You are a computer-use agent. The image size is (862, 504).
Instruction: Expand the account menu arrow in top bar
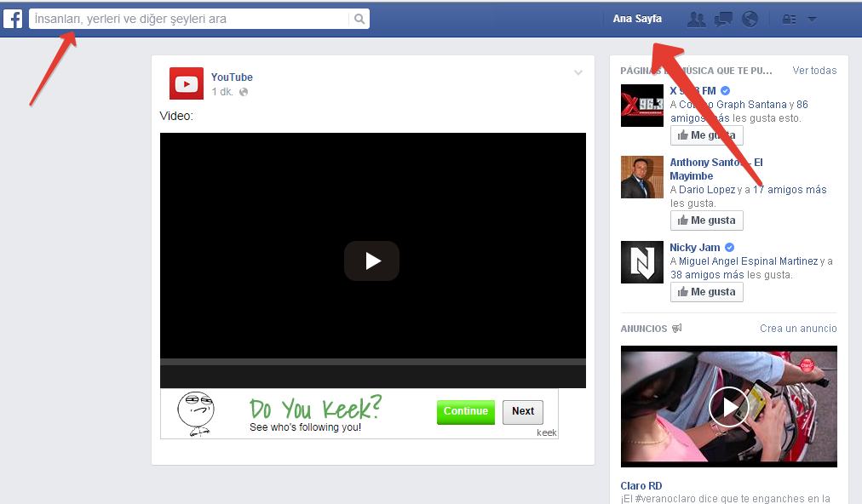(812, 19)
